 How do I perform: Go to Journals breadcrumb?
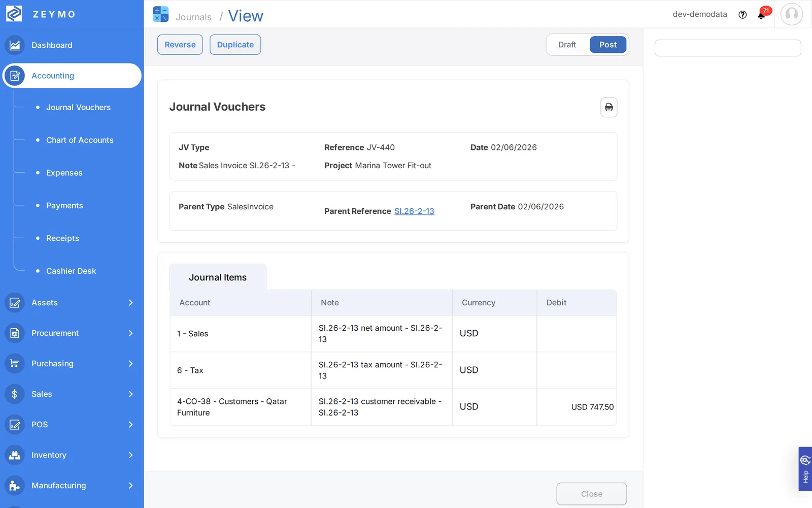point(193,17)
